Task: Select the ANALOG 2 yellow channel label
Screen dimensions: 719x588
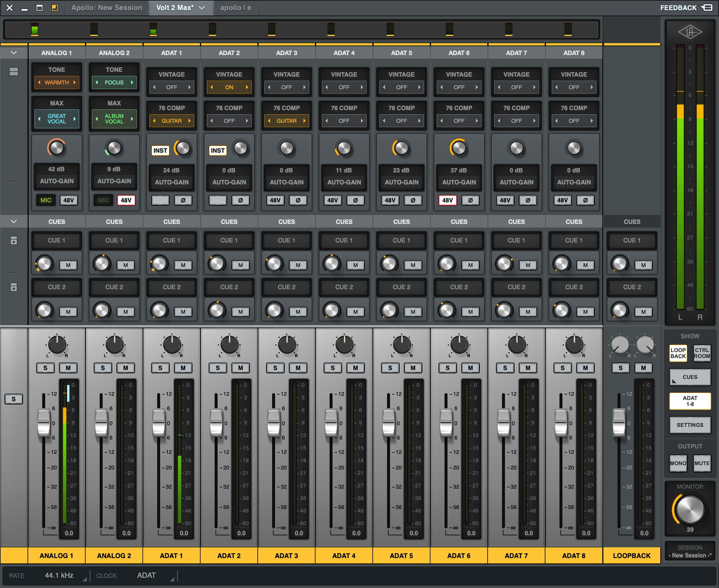Action: pos(114,555)
